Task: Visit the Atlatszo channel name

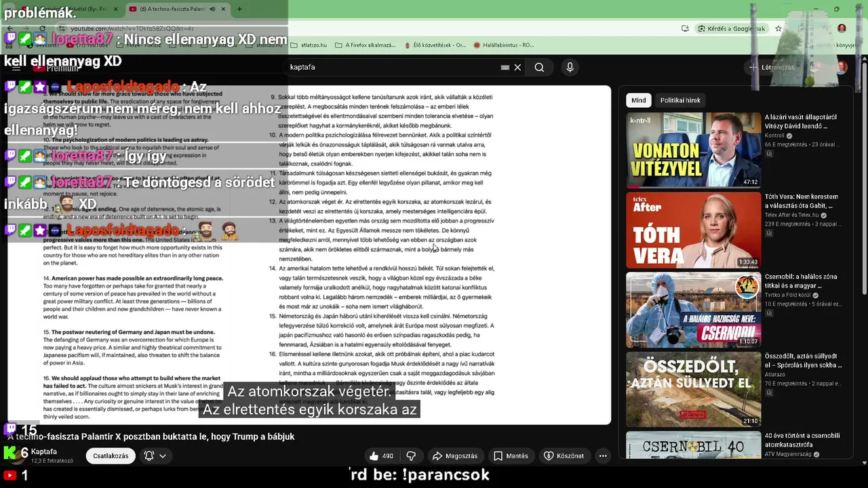Action: pos(775,374)
